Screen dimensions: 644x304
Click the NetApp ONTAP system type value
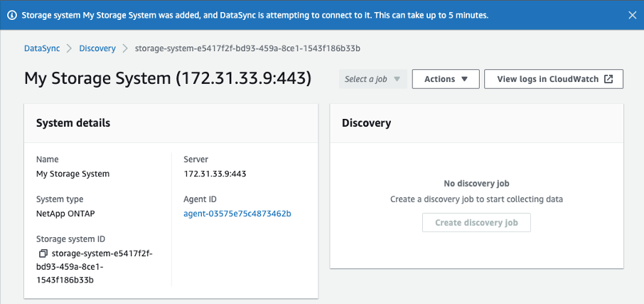(65, 214)
